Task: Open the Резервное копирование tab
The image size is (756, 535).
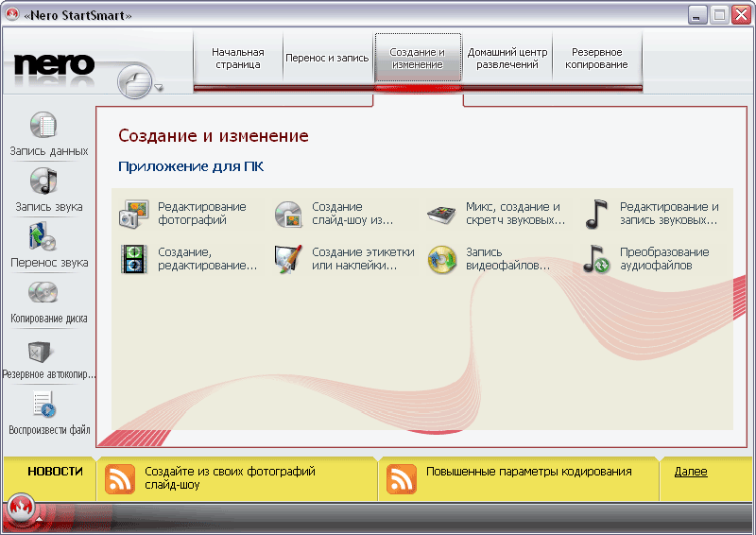Action: click(x=597, y=59)
